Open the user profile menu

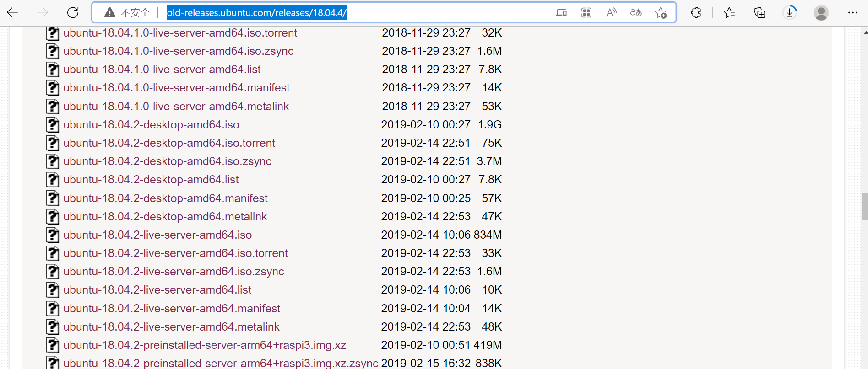click(x=821, y=12)
